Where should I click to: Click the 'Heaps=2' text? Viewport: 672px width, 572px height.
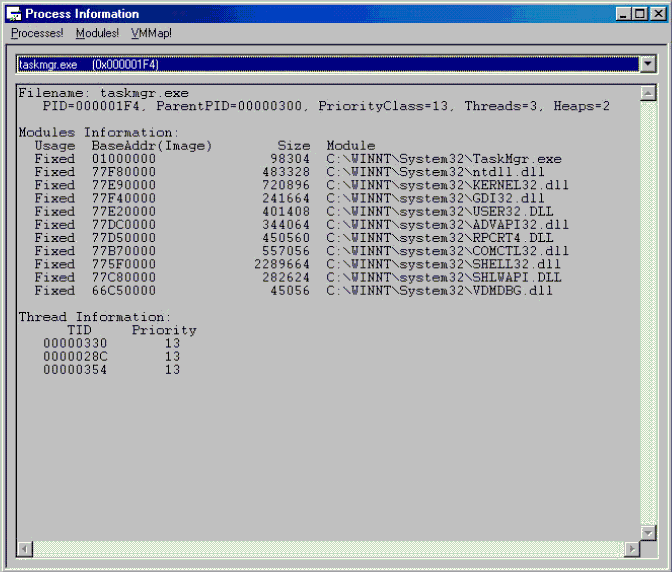[581, 106]
